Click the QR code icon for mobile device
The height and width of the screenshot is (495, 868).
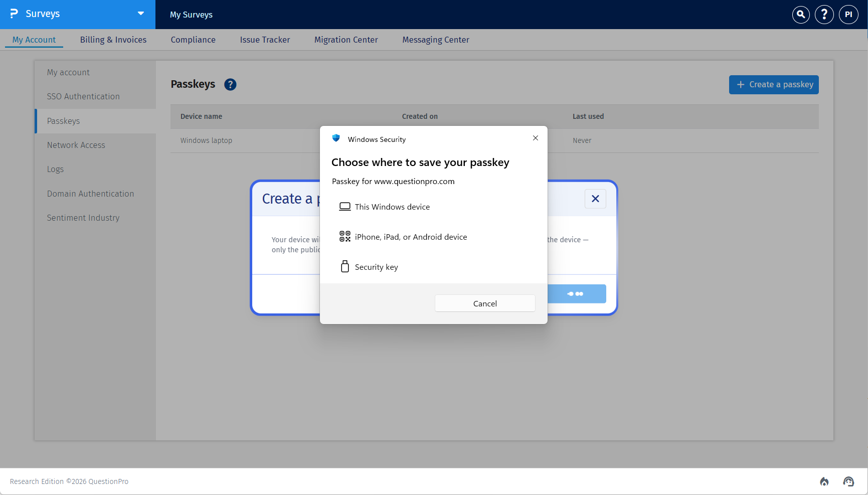(x=345, y=237)
